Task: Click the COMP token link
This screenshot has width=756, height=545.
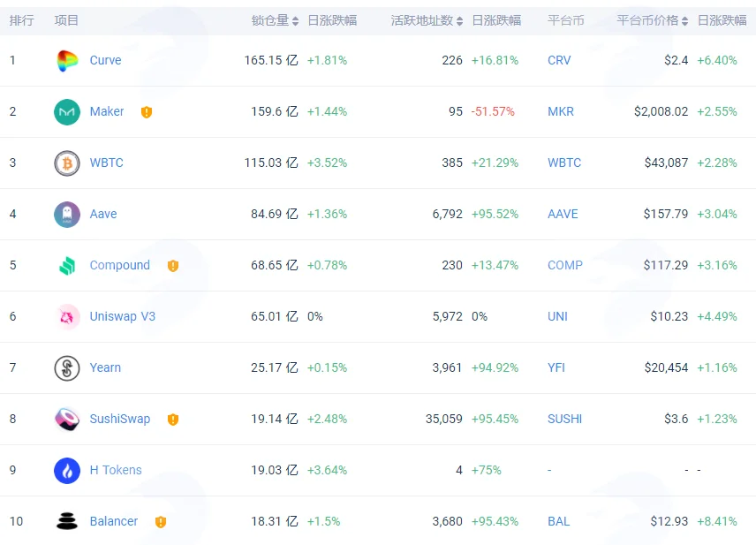Action: pyautogui.click(x=565, y=265)
